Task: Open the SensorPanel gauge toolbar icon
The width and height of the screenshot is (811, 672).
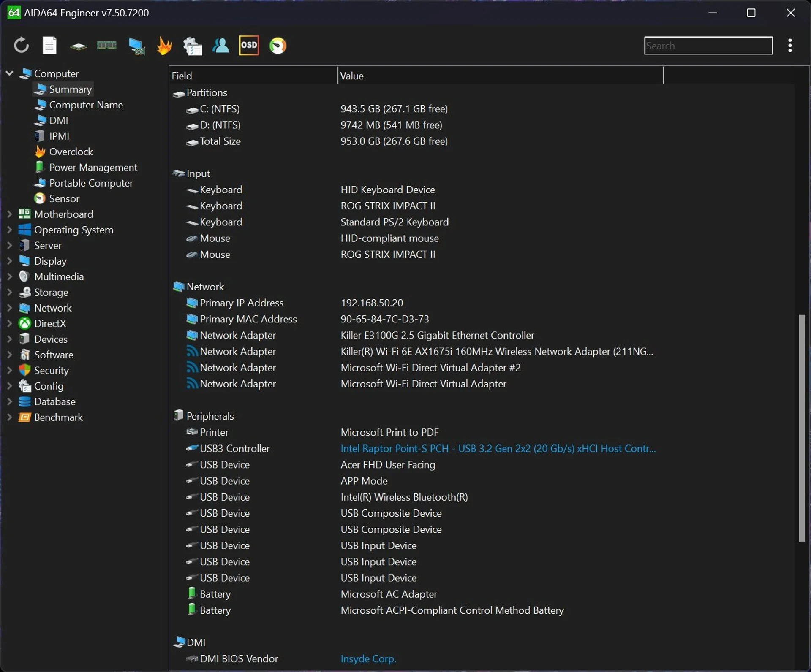Action: click(x=278, y=46)
